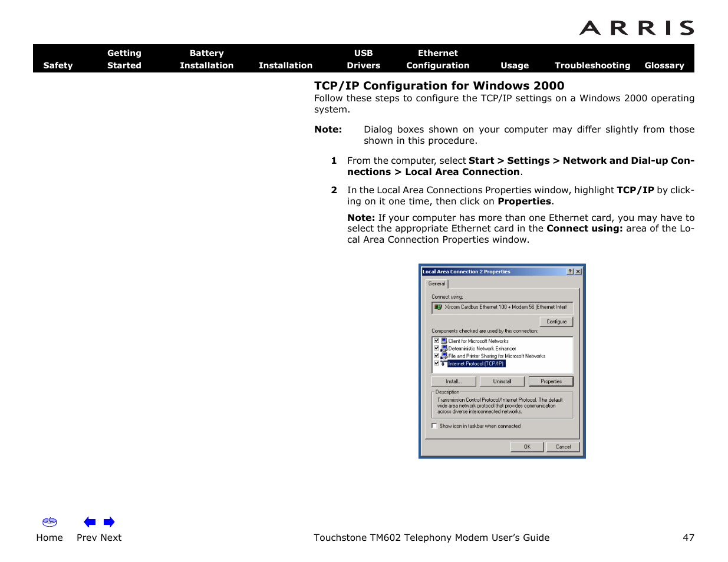The height and width of the screenshot is (562, 728).
Task: Click the TCP/IP Configuration for Windows 2000 heading
Action: pyautogui.click(x=439, y=85)
